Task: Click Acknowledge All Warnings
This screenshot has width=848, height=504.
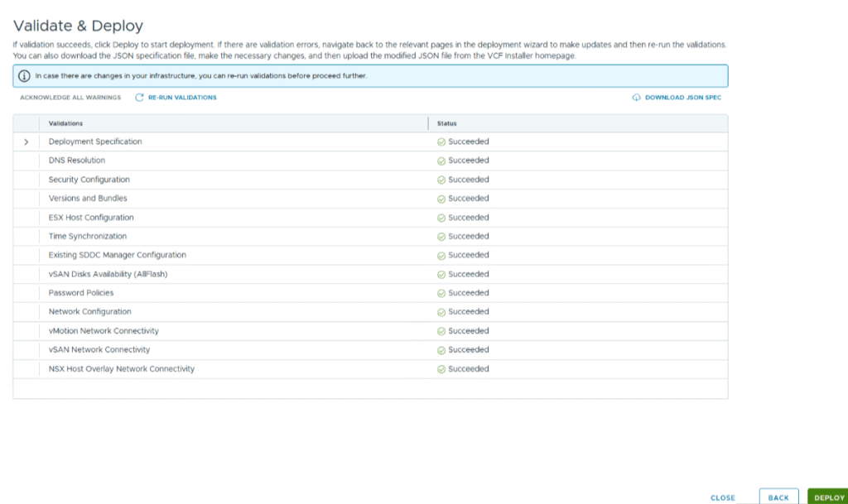Action: click(70, 98)
